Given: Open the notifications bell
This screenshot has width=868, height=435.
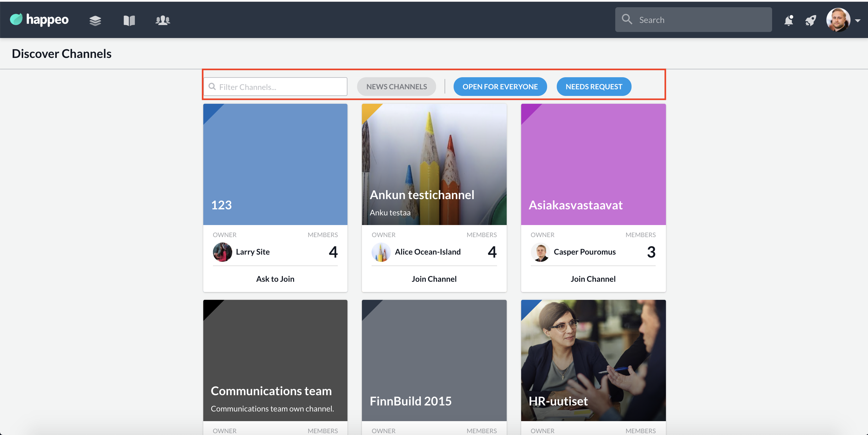Looking at the screenshot, I should pyautogui.click(x=788, y=21).
